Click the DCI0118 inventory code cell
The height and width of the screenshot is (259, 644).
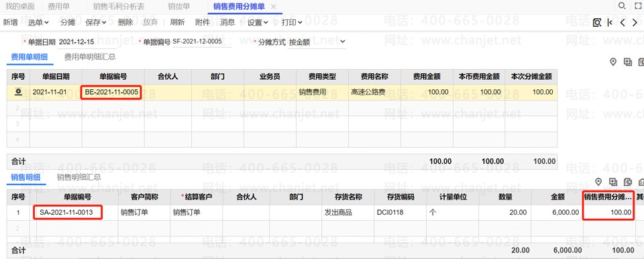[x=400, y=213]
